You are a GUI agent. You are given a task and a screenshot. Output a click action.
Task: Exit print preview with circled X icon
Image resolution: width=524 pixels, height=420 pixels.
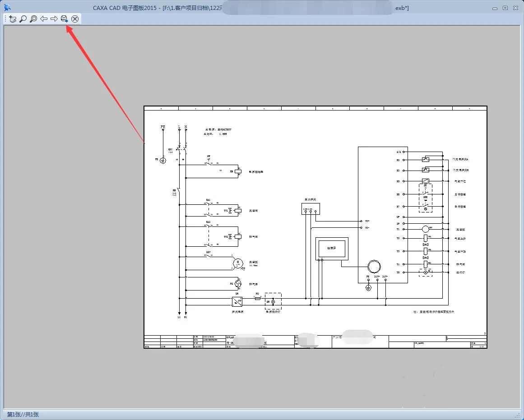[x=75, y=19]
